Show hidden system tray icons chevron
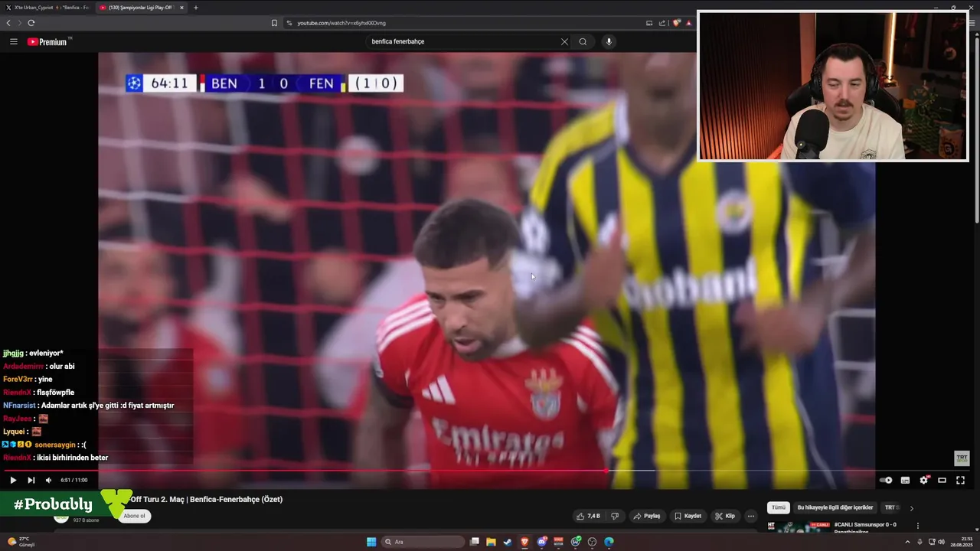The height and width of the screenshot is (551, 980). [907, 542]
